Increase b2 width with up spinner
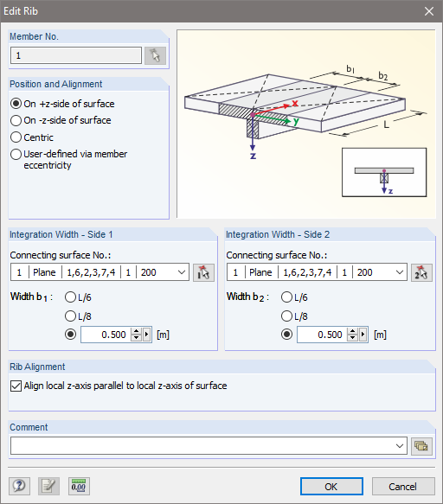The height and width of the screenshot is (504, 443). click(x=353, y=331)
